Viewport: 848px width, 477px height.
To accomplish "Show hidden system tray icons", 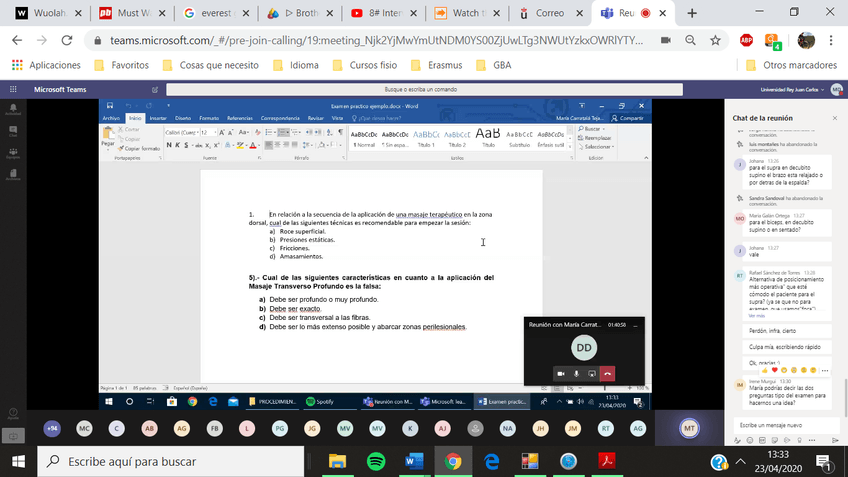I will (x=740, y=461).
